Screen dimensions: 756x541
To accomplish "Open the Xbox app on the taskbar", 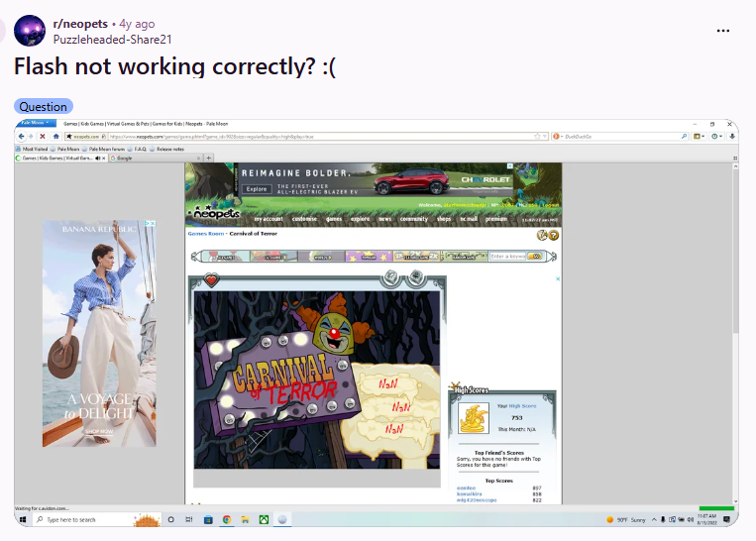I will (264, 519).
